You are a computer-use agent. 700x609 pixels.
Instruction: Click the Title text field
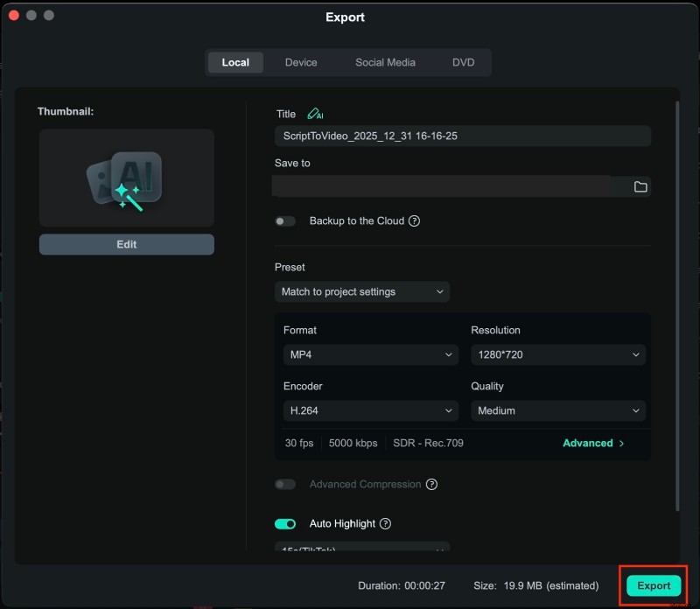[461, 136]
